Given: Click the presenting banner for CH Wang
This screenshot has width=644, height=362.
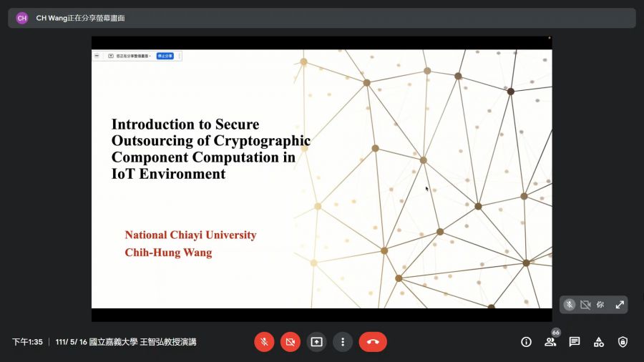Looking at the screenshot, I should 80,18.
